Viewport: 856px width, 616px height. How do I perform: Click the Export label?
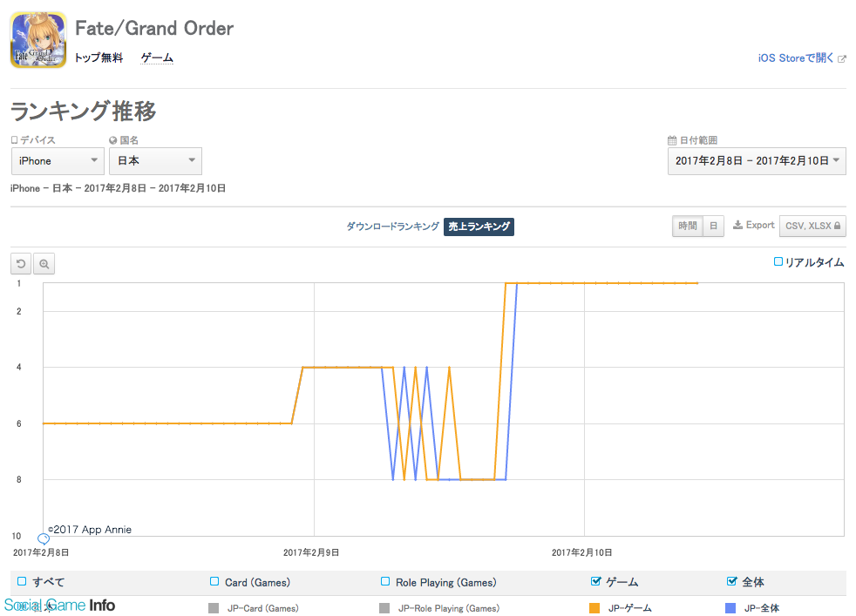tap(760, 225)
